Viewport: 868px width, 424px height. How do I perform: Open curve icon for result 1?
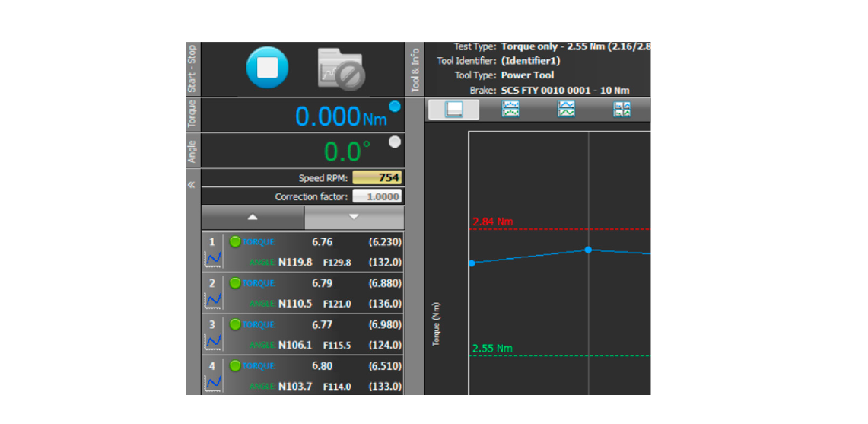[x=214, y=260]
